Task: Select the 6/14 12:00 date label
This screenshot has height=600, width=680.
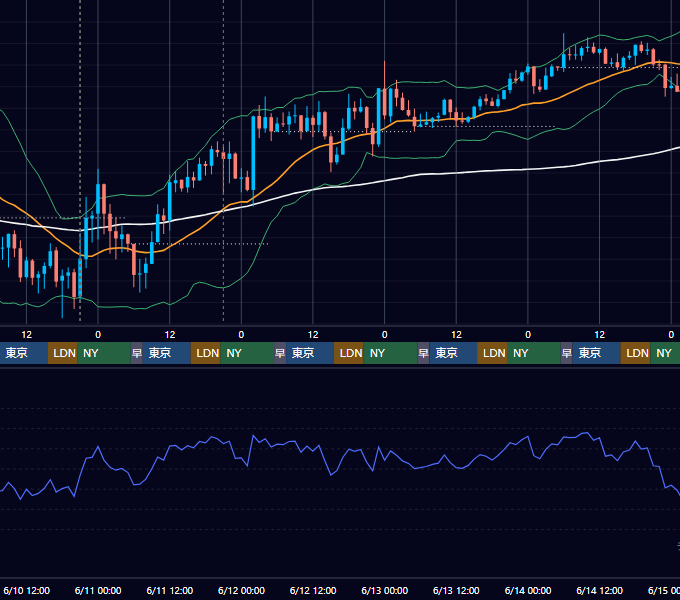Action: click(599, 590)
